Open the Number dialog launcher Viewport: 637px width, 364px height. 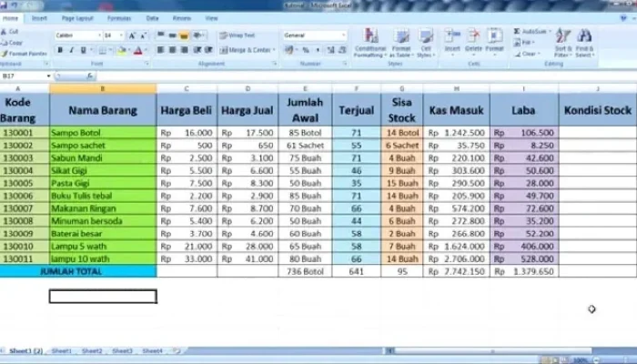click(x=345, y=64)
